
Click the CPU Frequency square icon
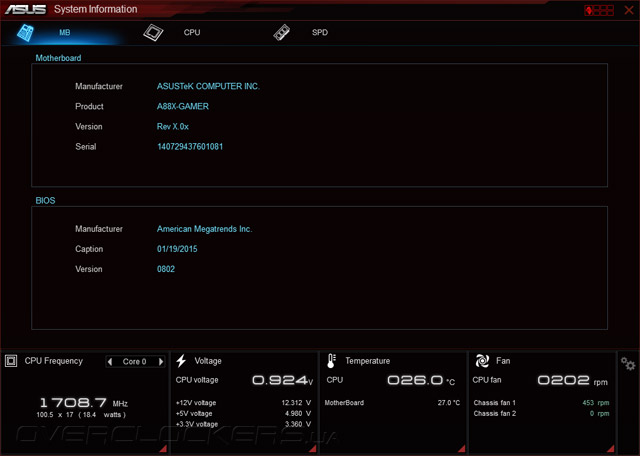point(11,361)
